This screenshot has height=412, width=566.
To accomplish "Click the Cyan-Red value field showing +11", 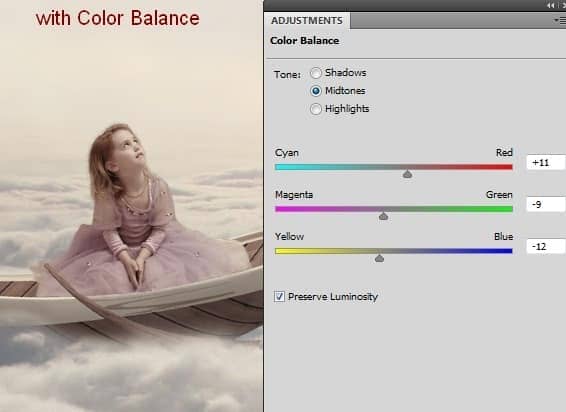I will click(546, 162).
